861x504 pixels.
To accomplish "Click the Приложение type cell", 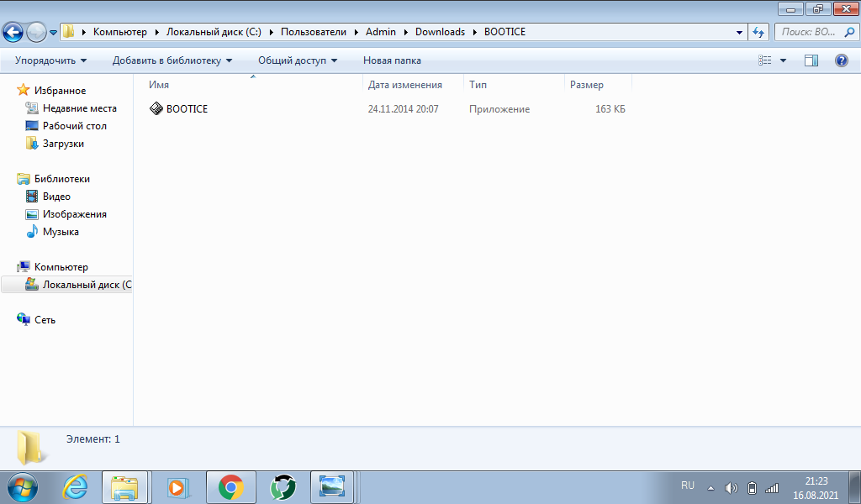I will coord(499,109).
